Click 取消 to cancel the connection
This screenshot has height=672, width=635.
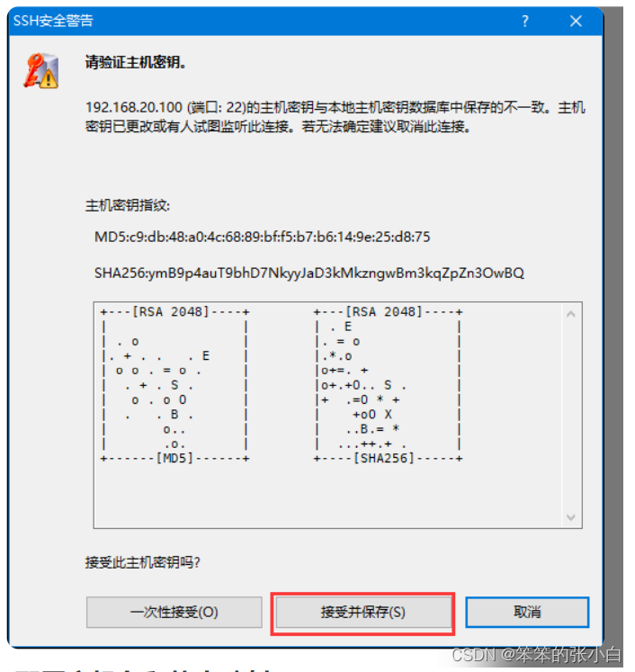click(527, 612)
